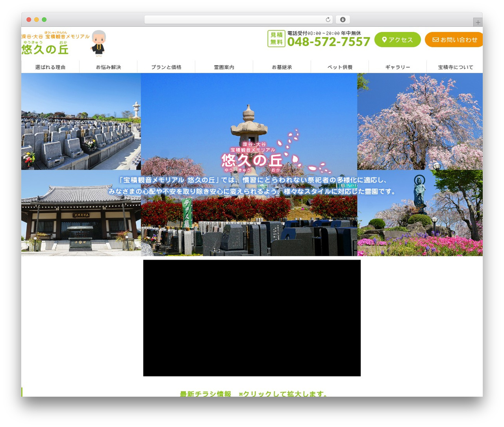Click the 悠久の丘 site logo
Screen dimensions: 504x427
point(56,43)
